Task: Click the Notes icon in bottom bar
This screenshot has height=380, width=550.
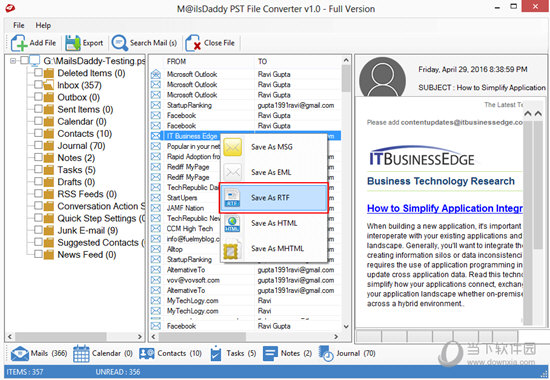Action: click(x=270, y=353)
